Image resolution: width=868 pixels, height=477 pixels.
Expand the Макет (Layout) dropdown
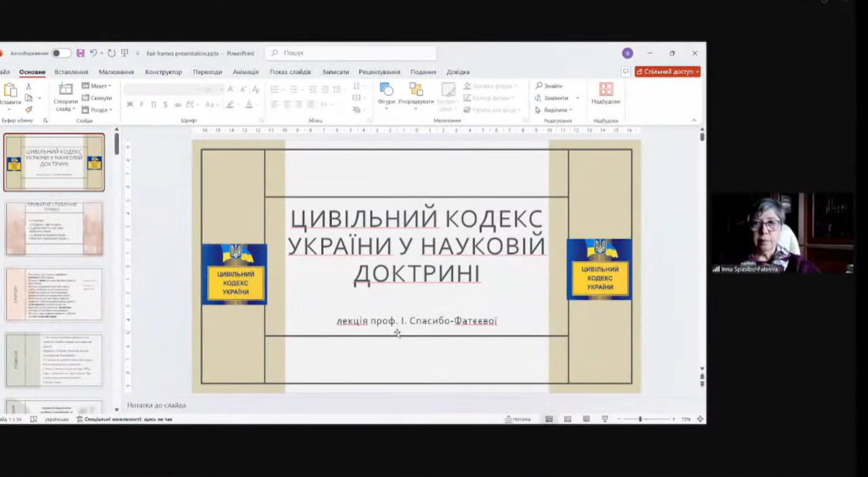click(97, 86)
